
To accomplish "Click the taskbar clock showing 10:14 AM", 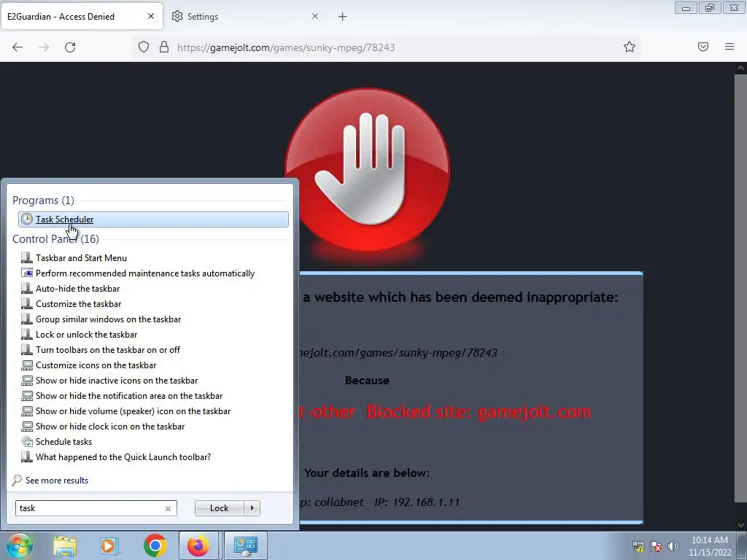I will tap(710, 546).
